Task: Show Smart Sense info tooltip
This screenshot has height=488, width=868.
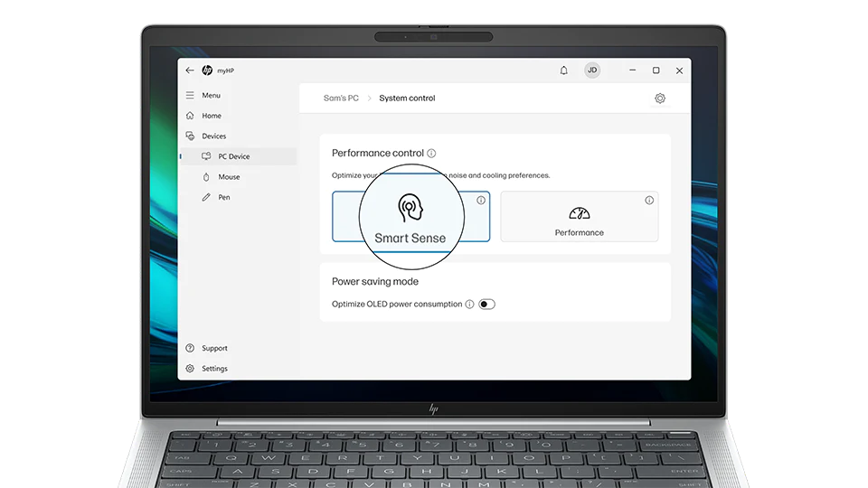Action: [481, 201]
